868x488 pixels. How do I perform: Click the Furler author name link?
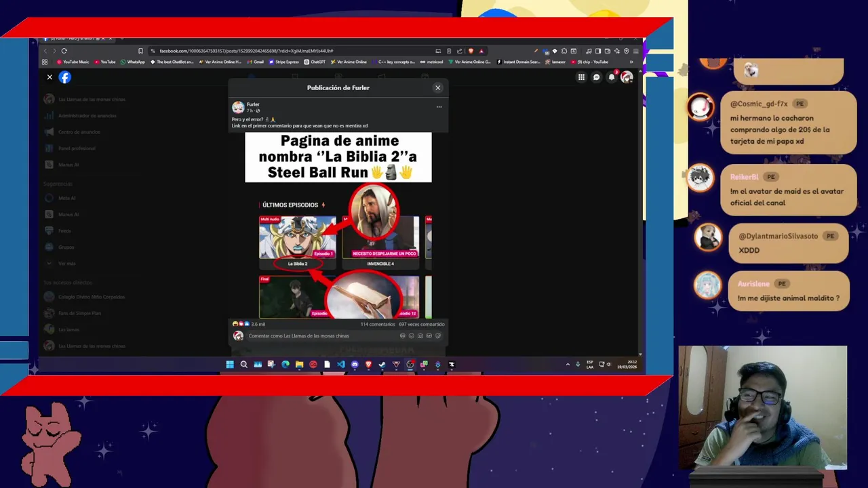tap(253, 104)
